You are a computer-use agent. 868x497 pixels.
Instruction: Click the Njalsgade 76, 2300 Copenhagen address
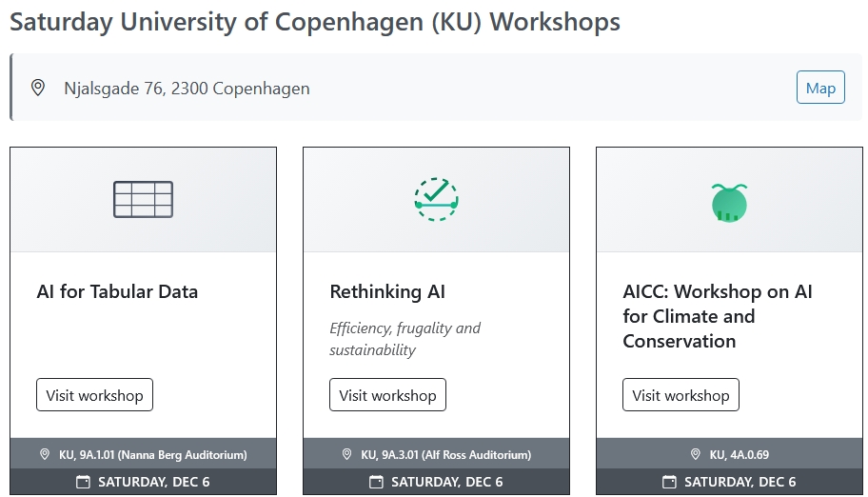point(187,89)
